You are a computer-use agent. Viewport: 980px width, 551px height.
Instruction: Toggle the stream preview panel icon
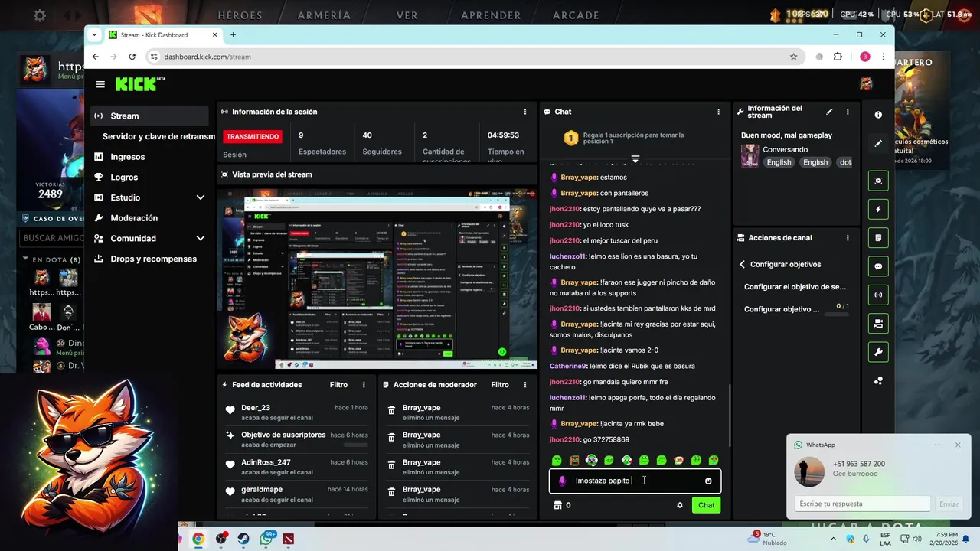tap(878, 181)
